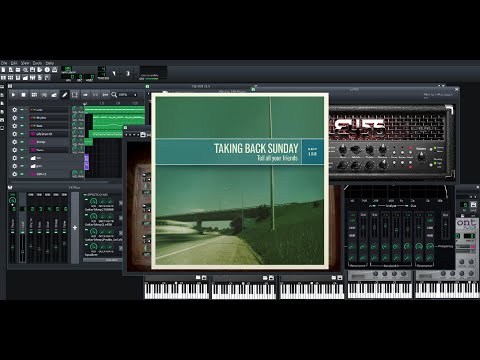Viewport: 480px width, 360px height.
Task: Mute the Bass track
Action: (22, 126)
